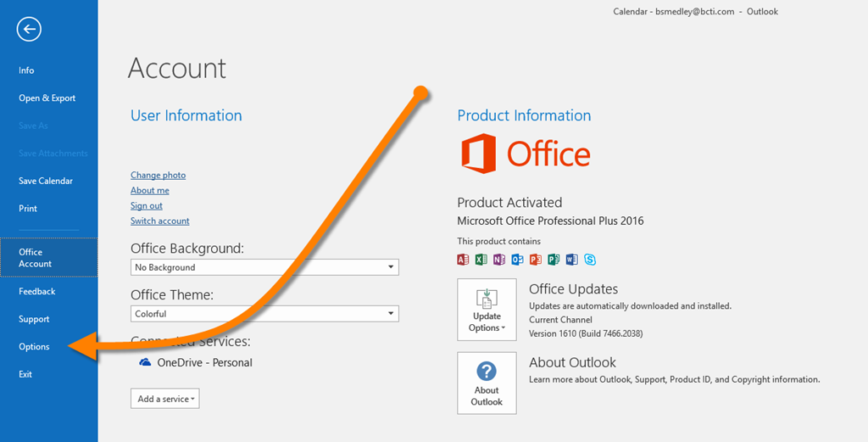Click the OneDrive cloud icon
868x442 pixels.
(144, 362)
